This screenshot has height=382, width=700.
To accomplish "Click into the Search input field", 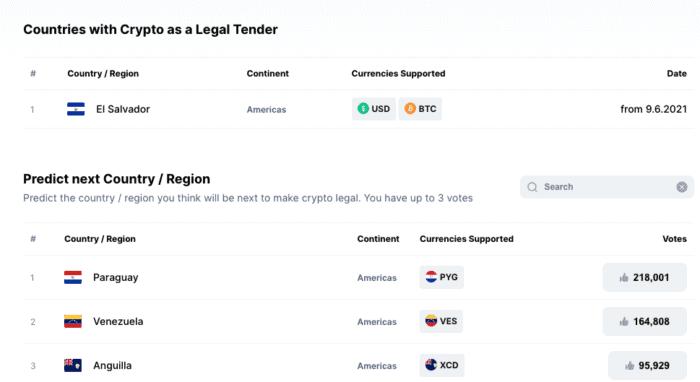I will pyautogui.click(x=607, y=187).
